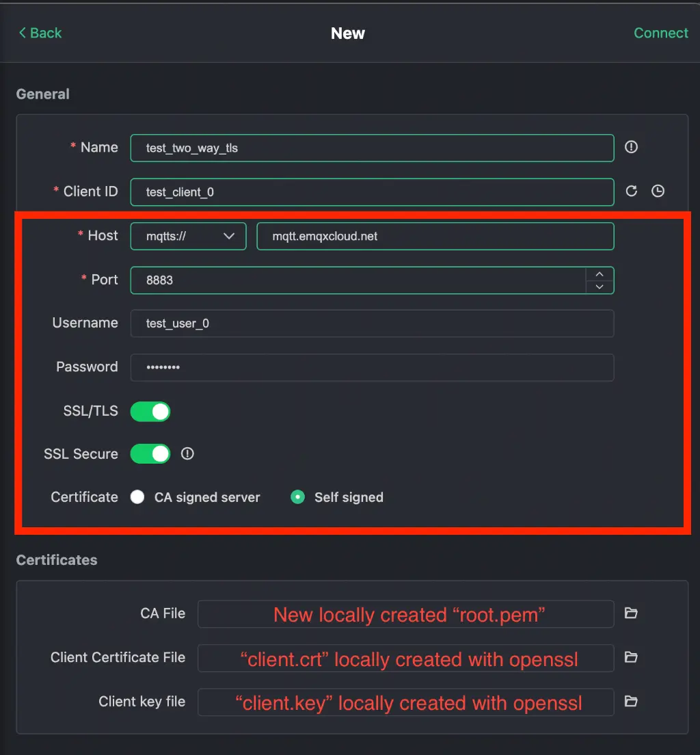
Task: Click the Connect button
Action: [x=660, y=33]
